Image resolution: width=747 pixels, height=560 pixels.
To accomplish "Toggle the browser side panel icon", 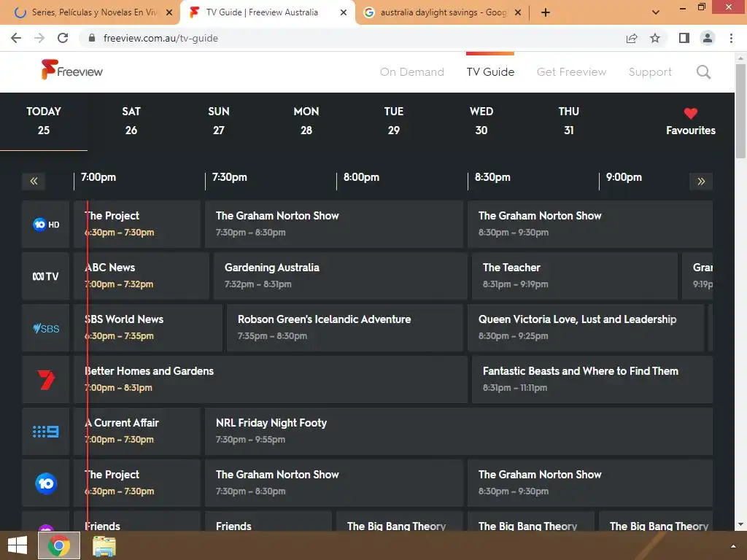I will coord(684,38).
